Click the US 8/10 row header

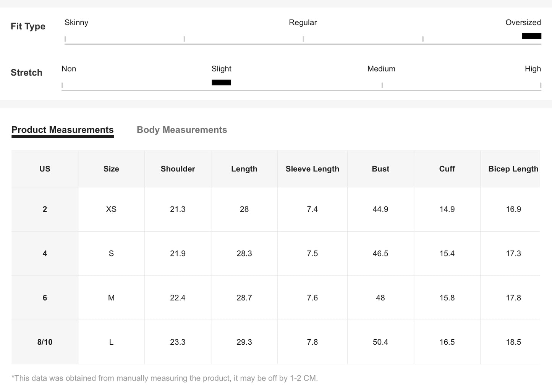coord(45,342)
